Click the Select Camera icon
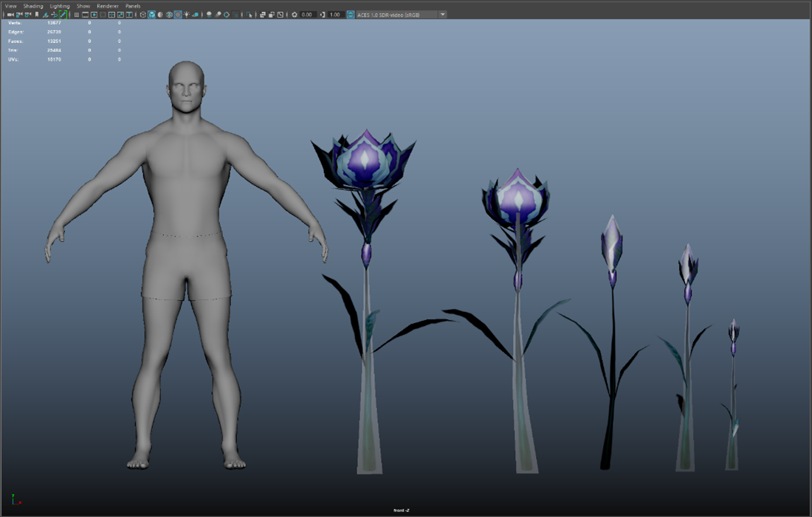812x517 pixels. 10,15
